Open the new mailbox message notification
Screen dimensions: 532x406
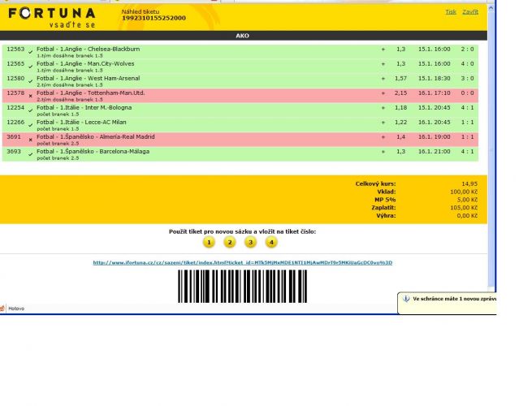coord(448,303)
